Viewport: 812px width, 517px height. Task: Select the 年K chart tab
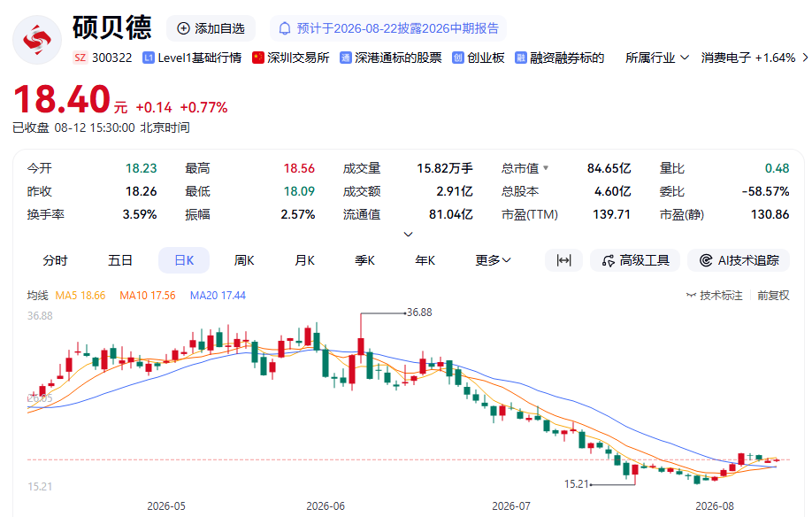click(x=425, y=260)
